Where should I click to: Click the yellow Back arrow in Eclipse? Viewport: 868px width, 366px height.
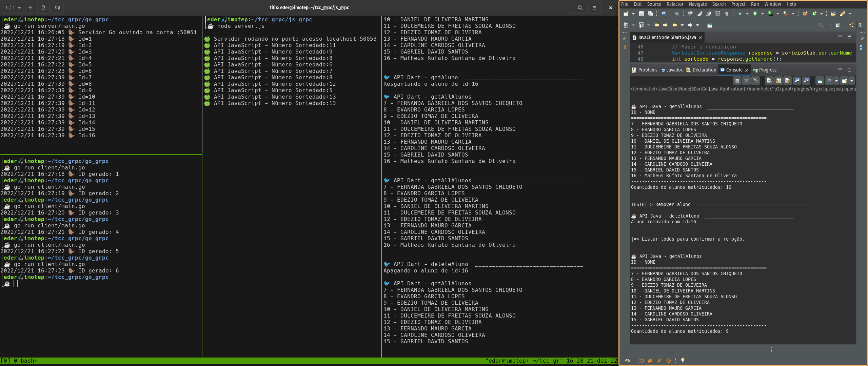tap(675, 25)
